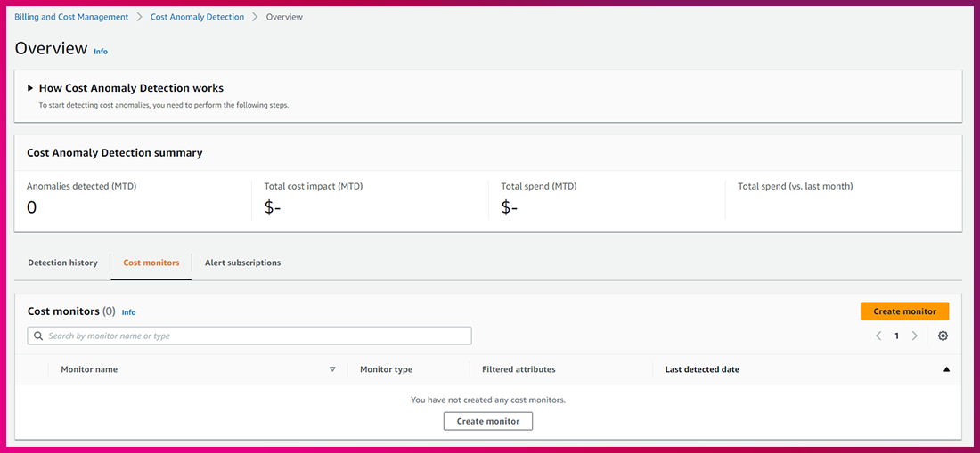Screen dimensions: 980x453
Task: Open the Alert subscriptions tab
Action: [242, 263]
